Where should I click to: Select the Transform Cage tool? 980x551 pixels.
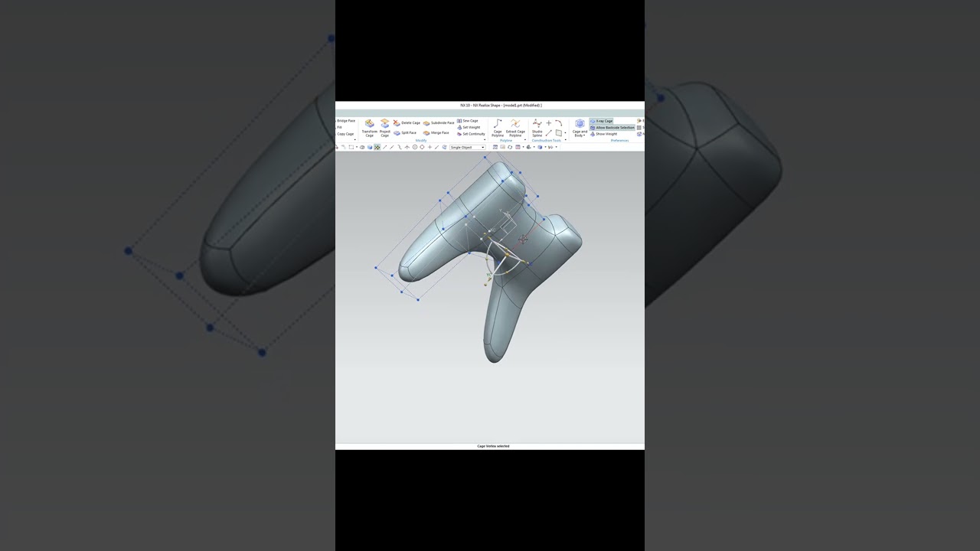coord(370,127)
